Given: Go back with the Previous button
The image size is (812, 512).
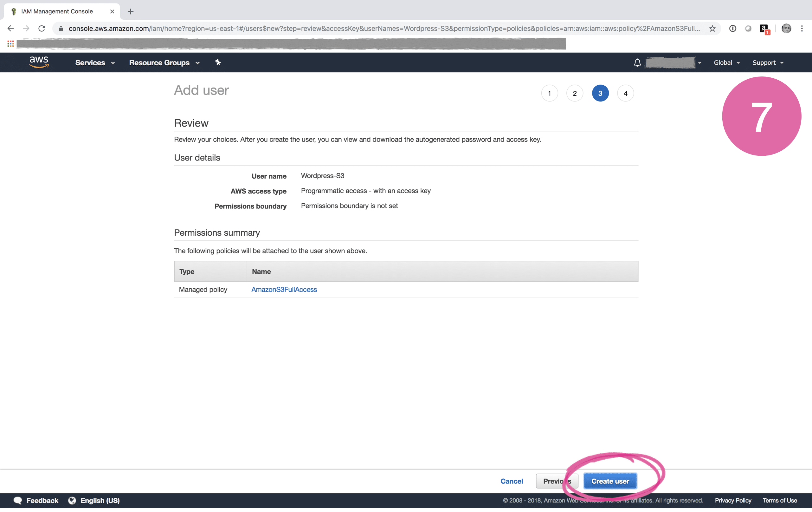Looking at the screenshot, I should (557, 481).
